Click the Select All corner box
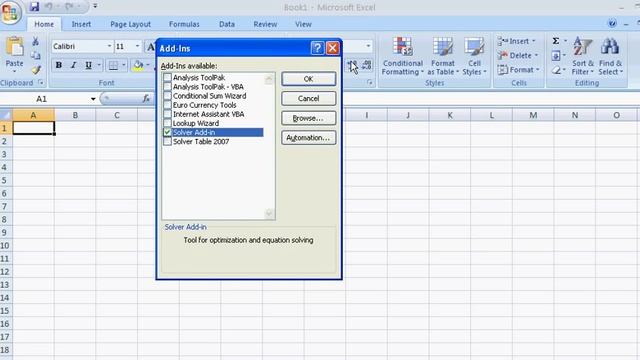The width and height of the screenshot is (640, 360). (6, 115)
